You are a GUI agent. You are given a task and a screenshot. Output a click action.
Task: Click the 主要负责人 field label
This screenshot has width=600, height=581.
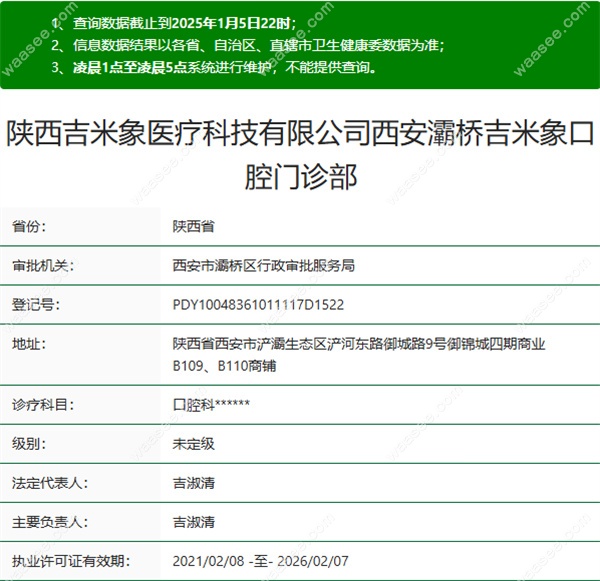click(50, 522)
